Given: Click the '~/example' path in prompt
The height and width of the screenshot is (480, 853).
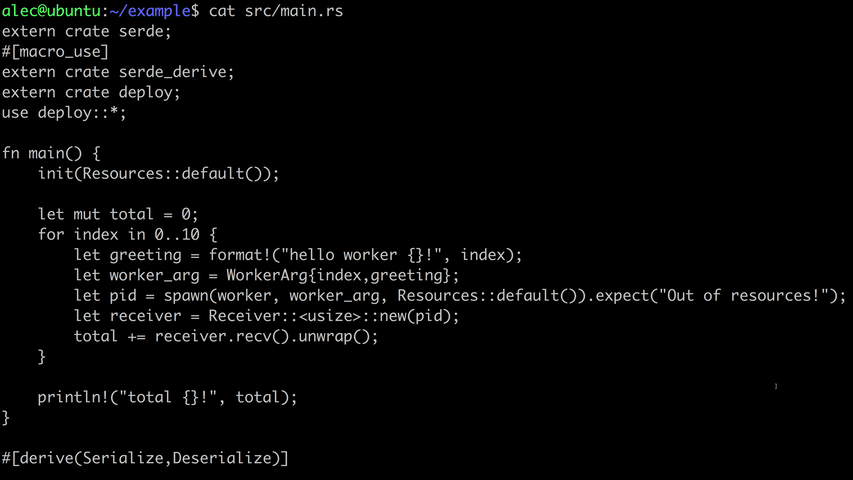Looking at the screenshot, I should coord(150,11).
